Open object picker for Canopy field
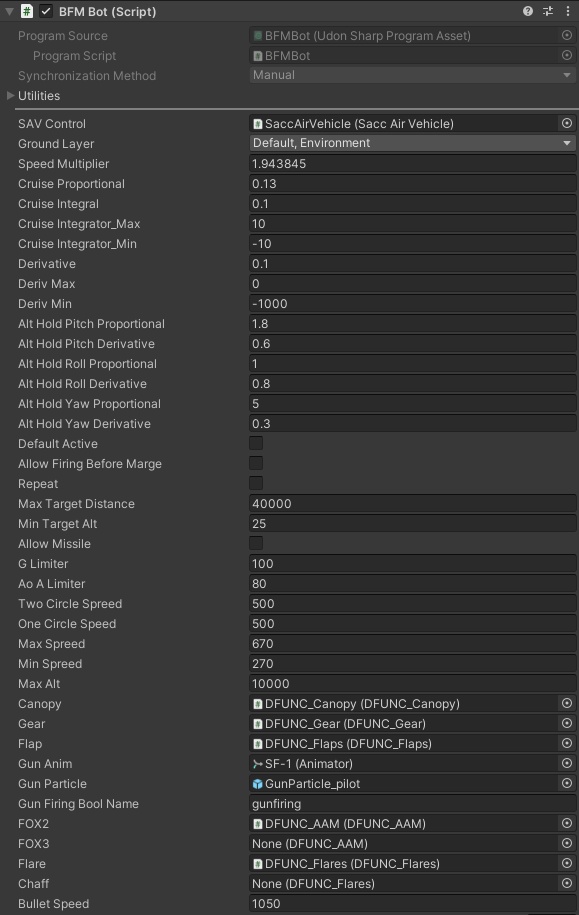The height and width of the screenshot is (915, 579). tap(567, 703)
